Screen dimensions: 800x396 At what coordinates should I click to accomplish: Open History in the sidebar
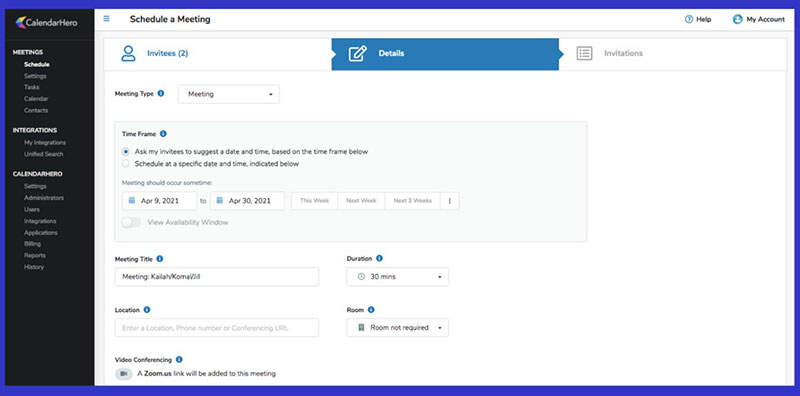coord(34,267)
